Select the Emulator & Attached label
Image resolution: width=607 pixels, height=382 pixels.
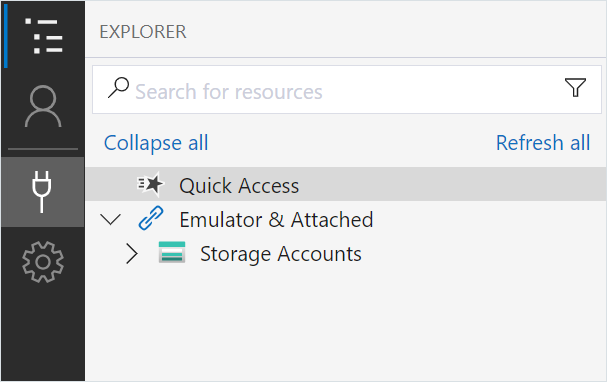point(276,219)
